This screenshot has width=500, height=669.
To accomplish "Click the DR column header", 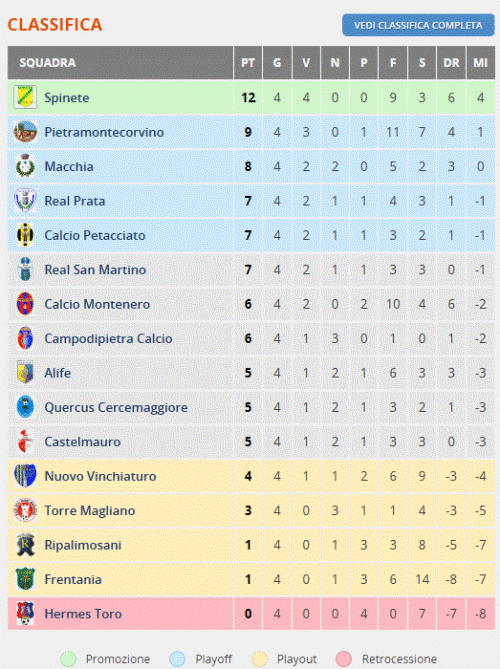I will pos(451,63).
